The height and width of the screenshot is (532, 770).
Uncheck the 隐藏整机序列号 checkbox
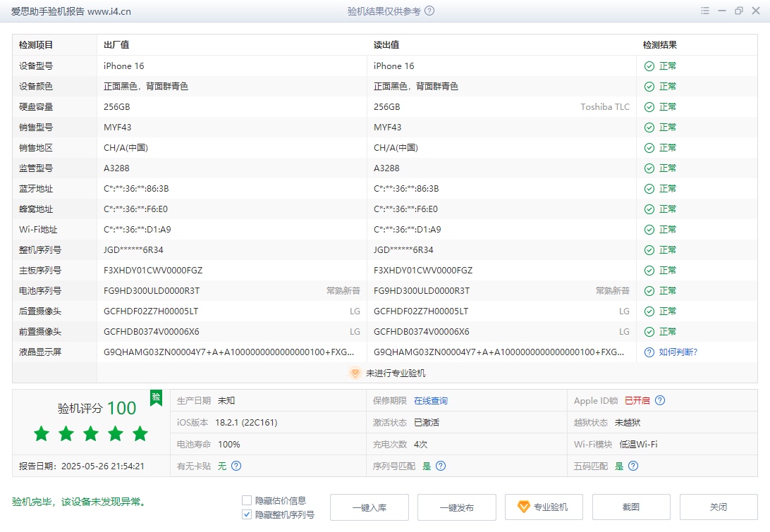(x=247, y=515)
